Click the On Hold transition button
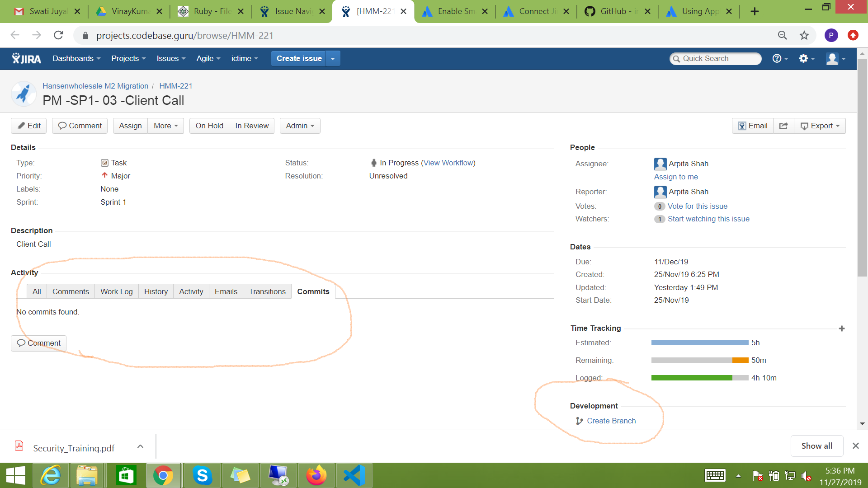868x488 pixels. click(209, 126)
